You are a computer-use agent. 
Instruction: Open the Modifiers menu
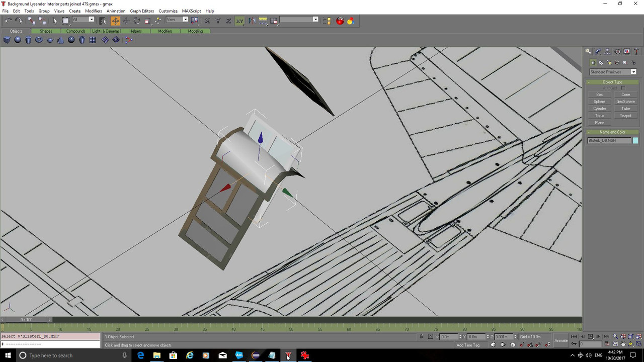tap(94, 11)
